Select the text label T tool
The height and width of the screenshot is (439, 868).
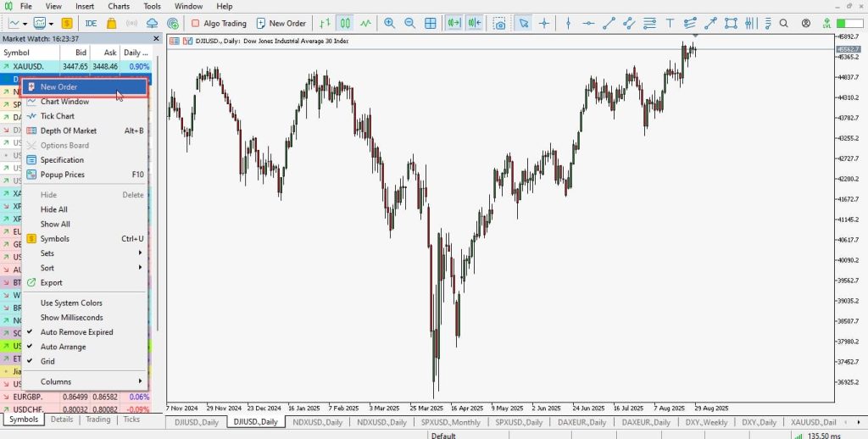pos(670,23)
